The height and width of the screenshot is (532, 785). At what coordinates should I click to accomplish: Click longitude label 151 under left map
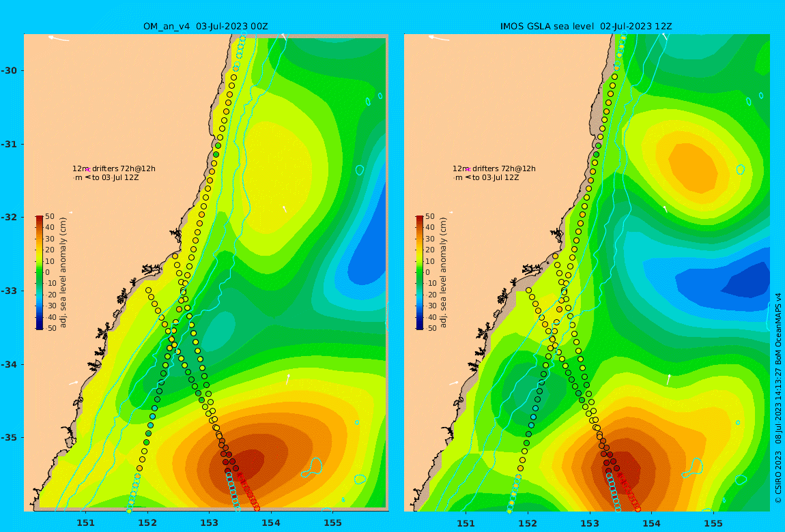coord(85,523)
